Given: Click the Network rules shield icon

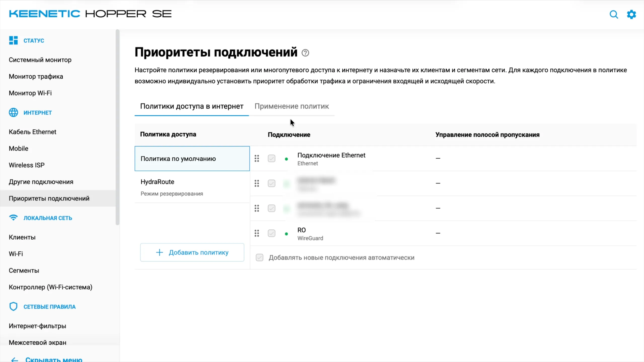Looking at the screenshot, I should (x=13, y=306).
